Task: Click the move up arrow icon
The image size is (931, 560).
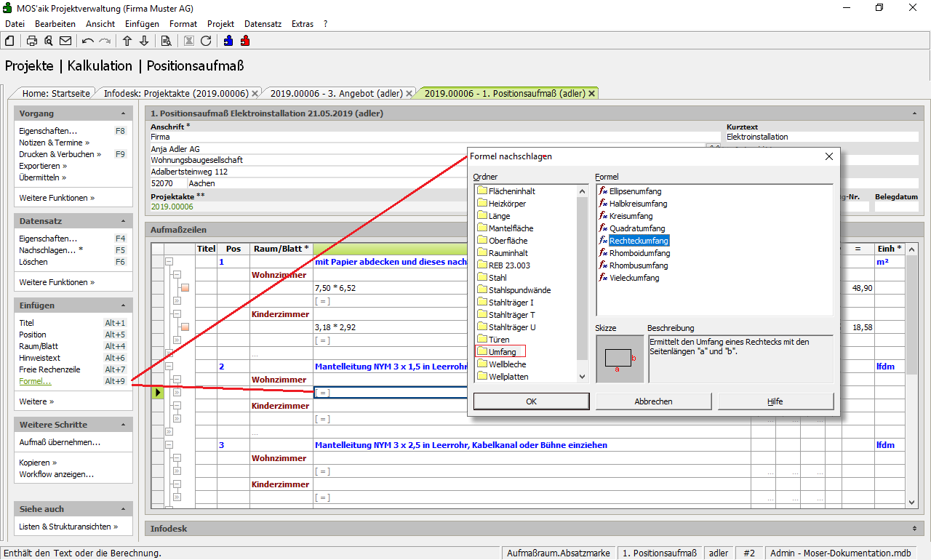Action: (x=127, y=41)
